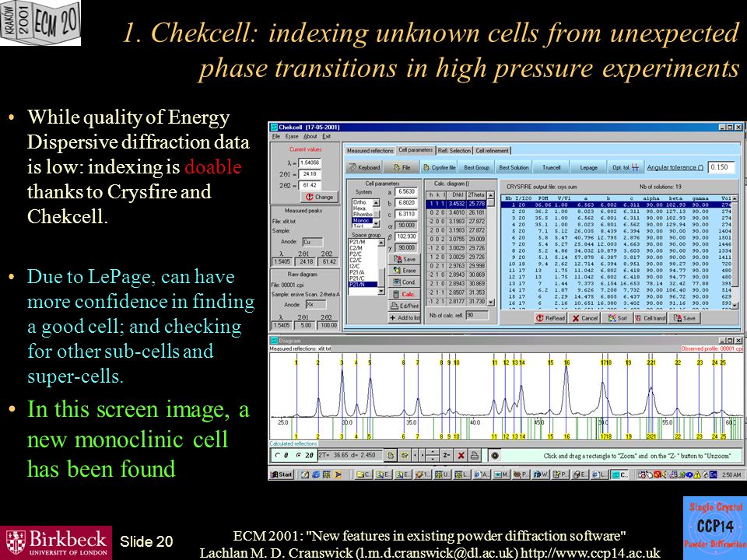Click the Keyboard input button
This screenshot has height=560, width=747.
[x=365, y=168]
